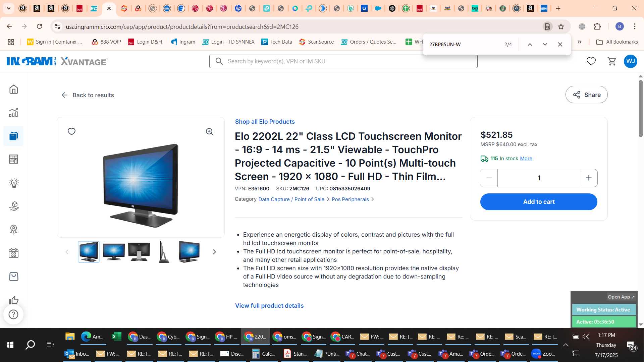Image resolution: width=644 pixels, height=362 pixels.
Task: Open the wishlist heart in header
Action: point(591,61)
